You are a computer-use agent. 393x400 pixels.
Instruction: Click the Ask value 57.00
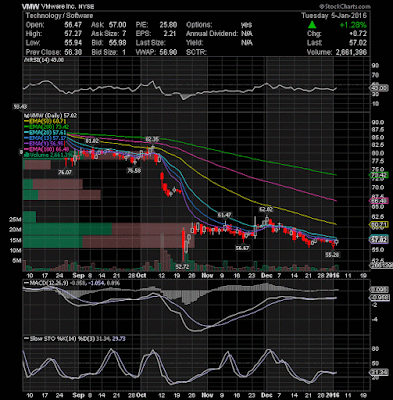coord(118,25)
